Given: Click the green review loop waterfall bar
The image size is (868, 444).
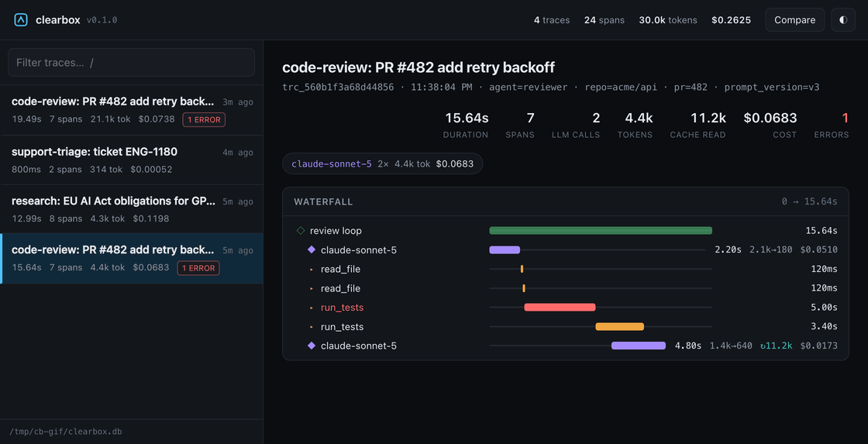Looking at the screenshot, I should [x=601, y=230].
